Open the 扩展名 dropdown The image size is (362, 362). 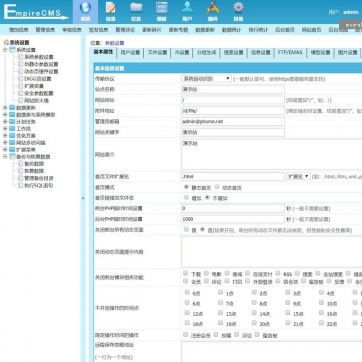[298, 176]
